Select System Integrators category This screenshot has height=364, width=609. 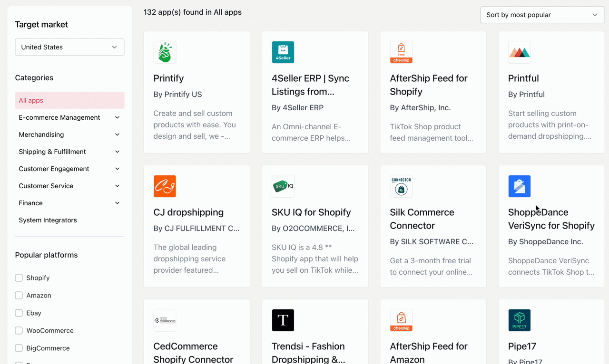click(48, 220)
